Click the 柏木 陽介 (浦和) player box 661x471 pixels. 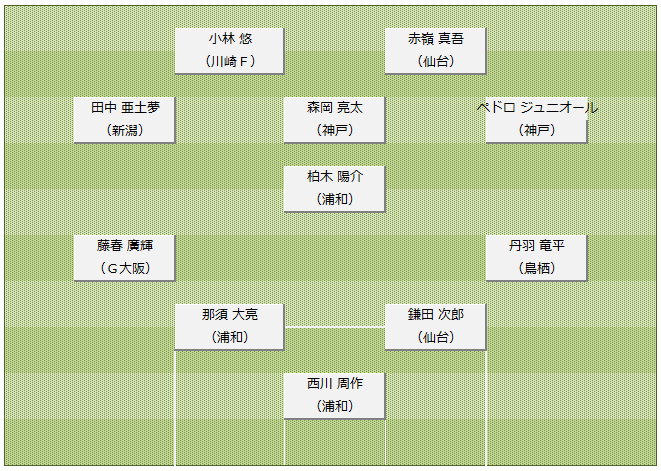(x=334, y=188)
